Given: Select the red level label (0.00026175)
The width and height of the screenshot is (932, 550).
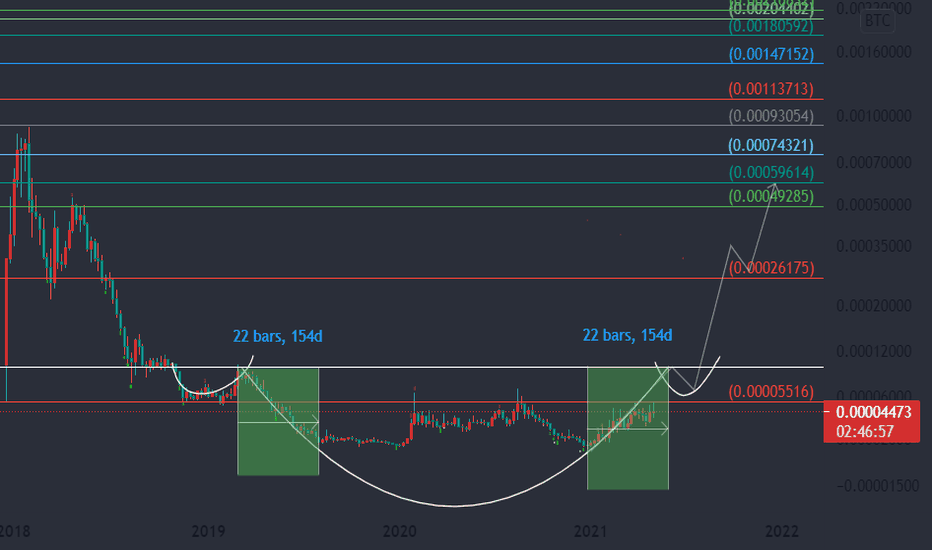Looking at the screenshot, I should coord(772,268).
